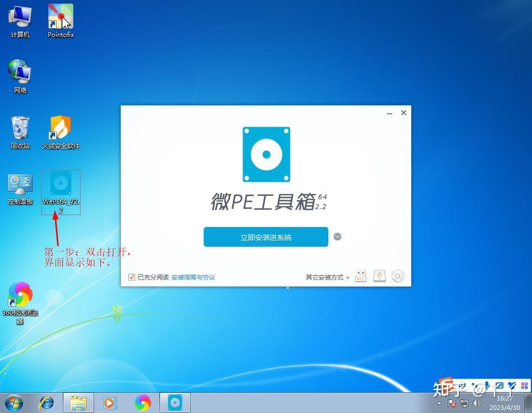Screen dimensions: 532x413
Task: Uncheck the 已充分阅读 agreement checkbox
Action: pyautogui.click(x=131, y=277)
